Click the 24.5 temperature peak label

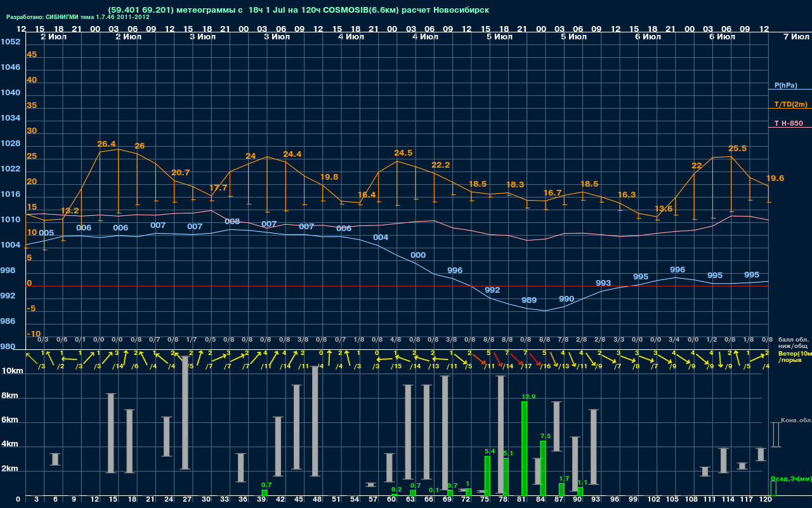[x=403, y=153]
